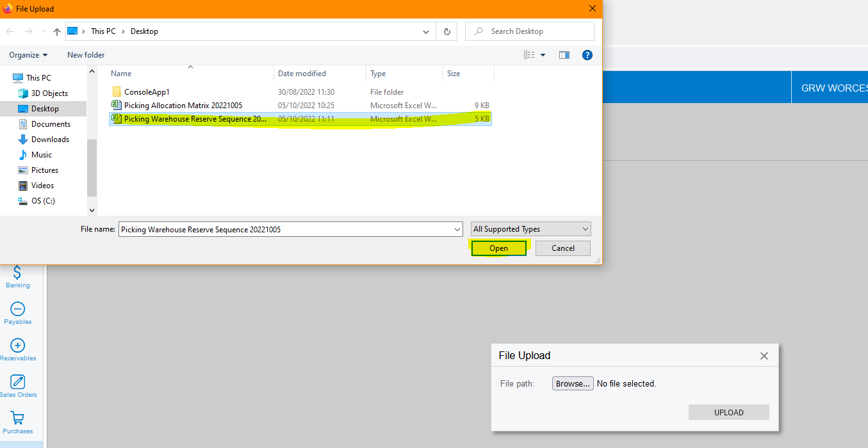
Task: Open the view options dropdown arrow
Action: coord(543,55)
